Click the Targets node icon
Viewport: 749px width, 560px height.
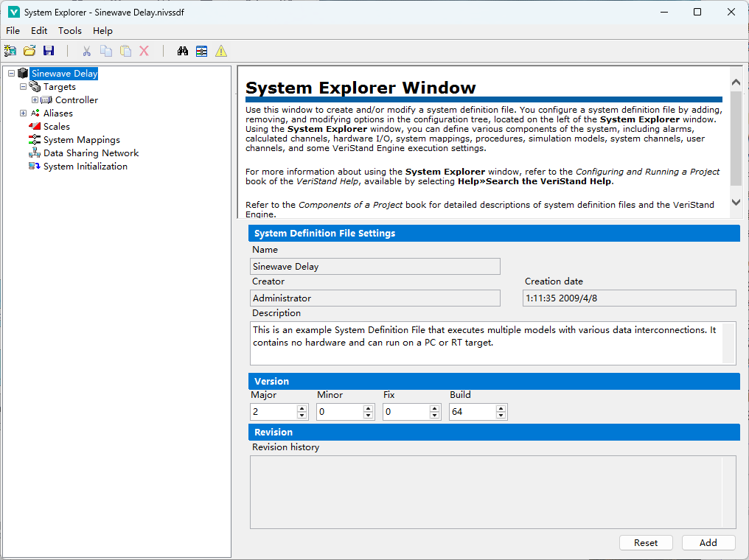click(35, 86)
